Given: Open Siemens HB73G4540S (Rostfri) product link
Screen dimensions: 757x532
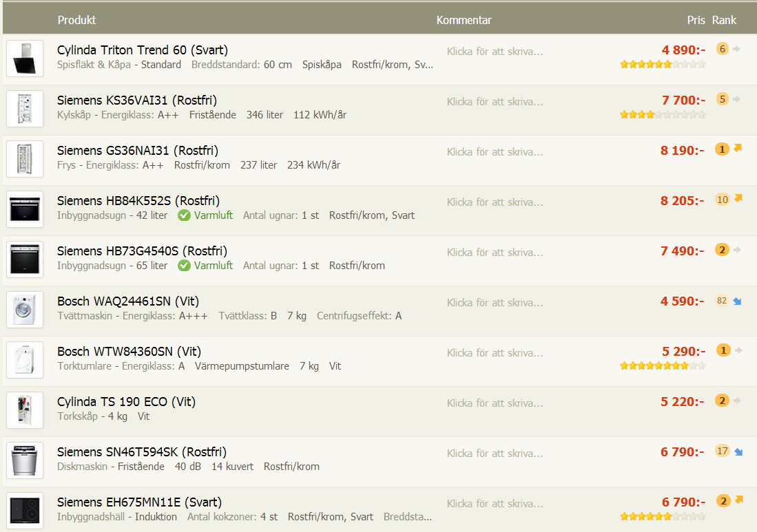Looking at the screenshot, I should point(142,251).
